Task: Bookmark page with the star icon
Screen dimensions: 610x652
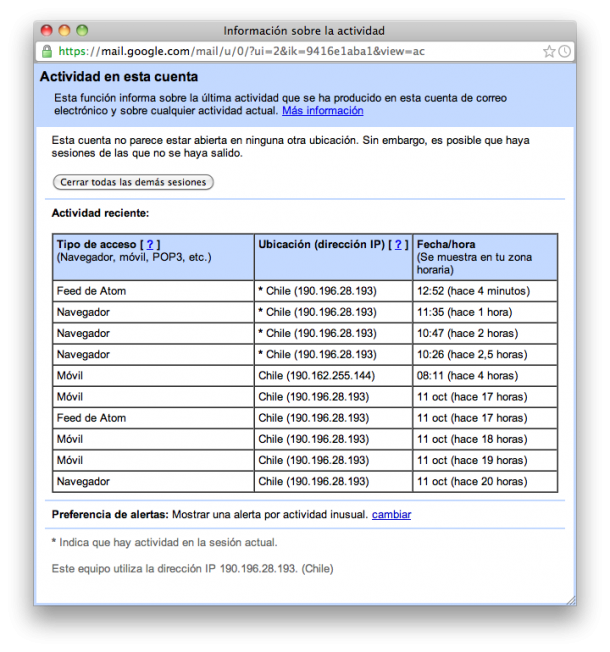Action: tap(549, 51)
